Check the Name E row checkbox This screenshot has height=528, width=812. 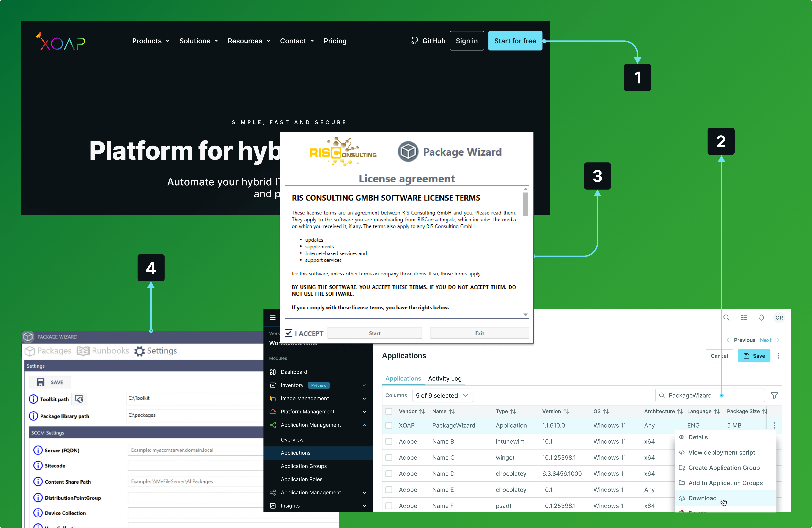tap(389, 490)
